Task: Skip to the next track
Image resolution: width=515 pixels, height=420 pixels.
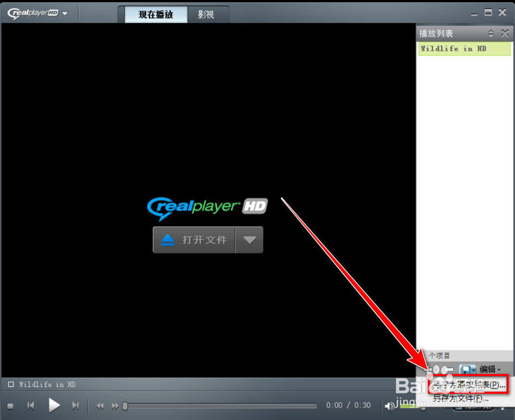Action: coord(75,406)
